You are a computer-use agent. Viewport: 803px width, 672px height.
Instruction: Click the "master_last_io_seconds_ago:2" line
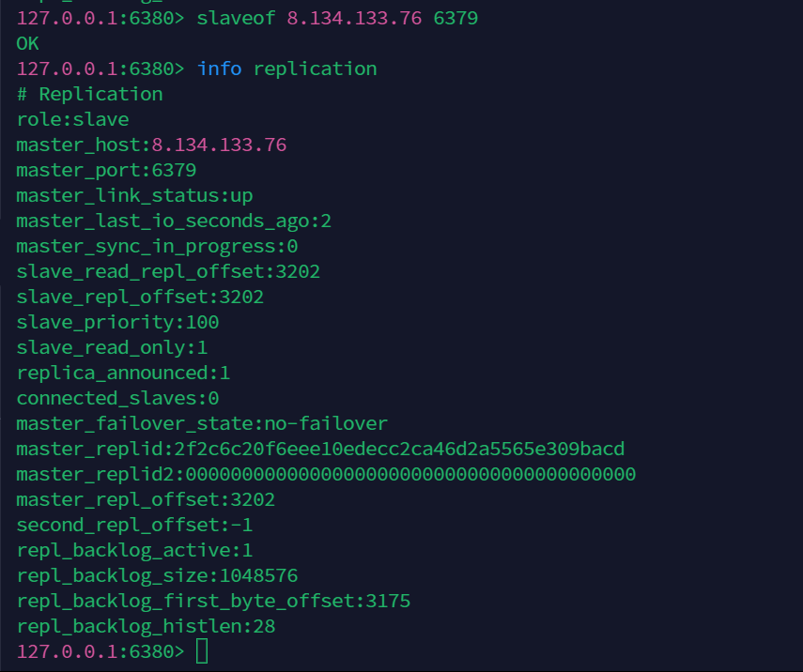pyautogui.click(x=174, y=221)
